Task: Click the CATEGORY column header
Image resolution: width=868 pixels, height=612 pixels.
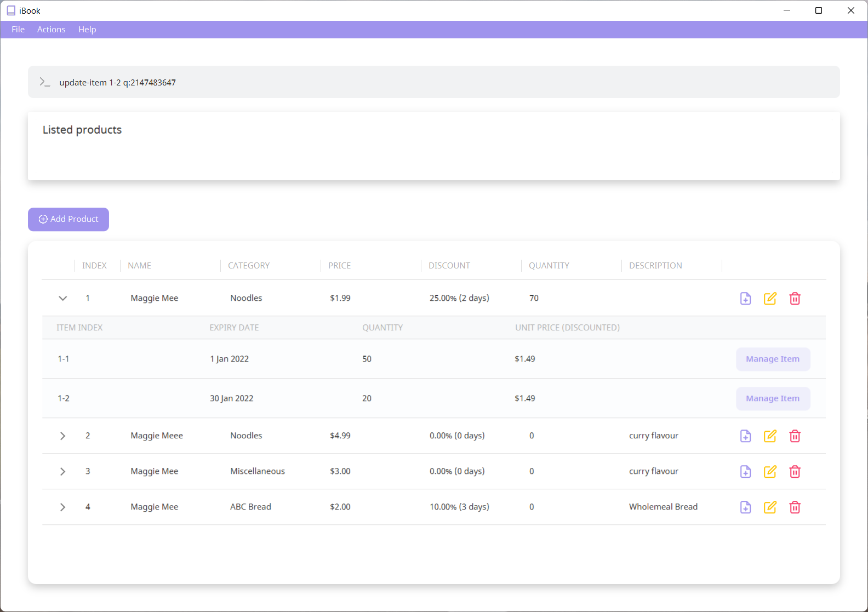Action: 249,266
